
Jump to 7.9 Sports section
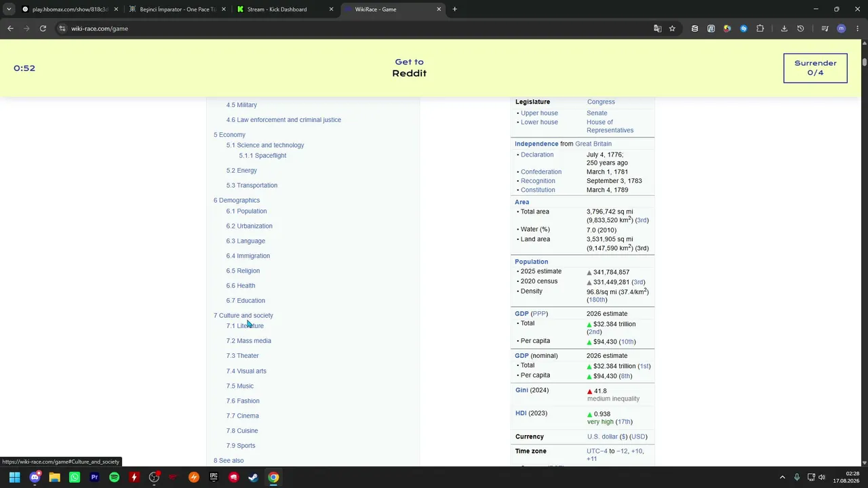tap(241, 446)
